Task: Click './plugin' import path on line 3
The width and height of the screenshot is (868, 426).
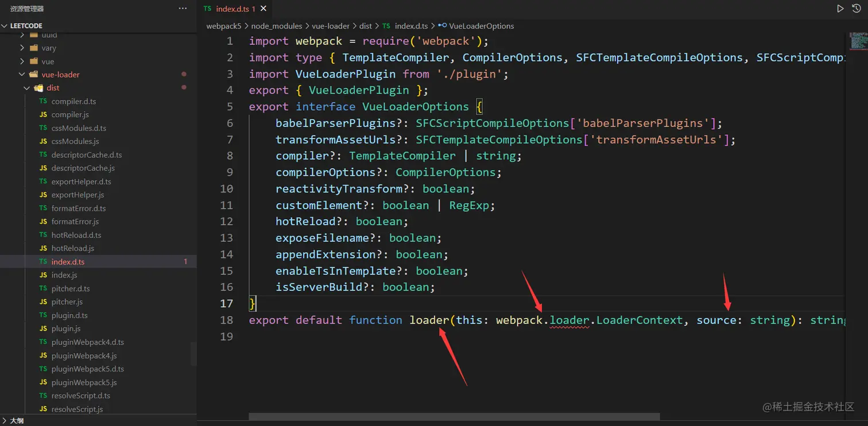Action: [470, 74]
